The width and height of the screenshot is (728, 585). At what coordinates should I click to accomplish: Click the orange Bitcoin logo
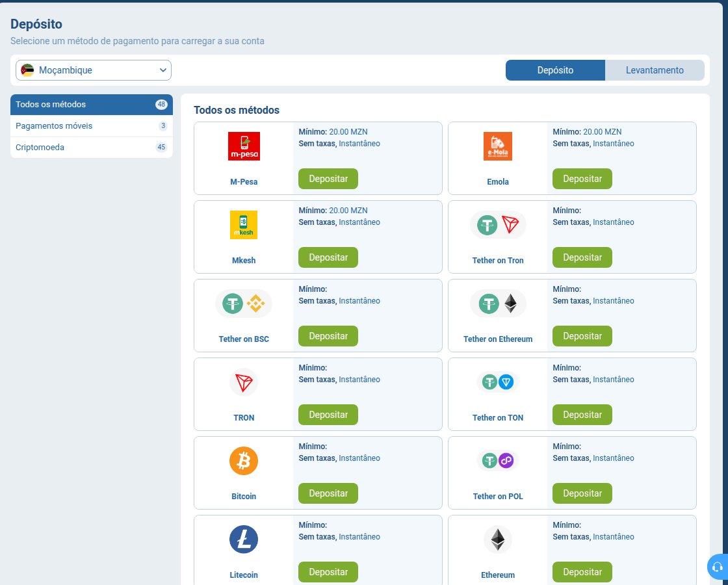(x=244, y=461)
